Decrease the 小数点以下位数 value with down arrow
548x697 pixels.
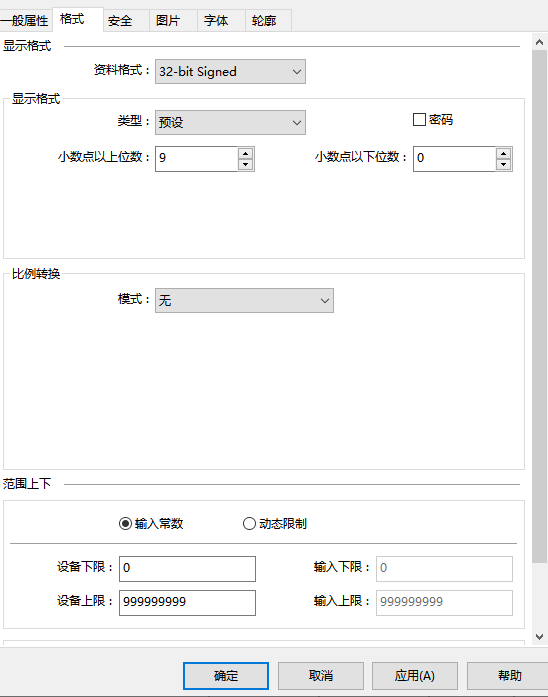point(503,164)
